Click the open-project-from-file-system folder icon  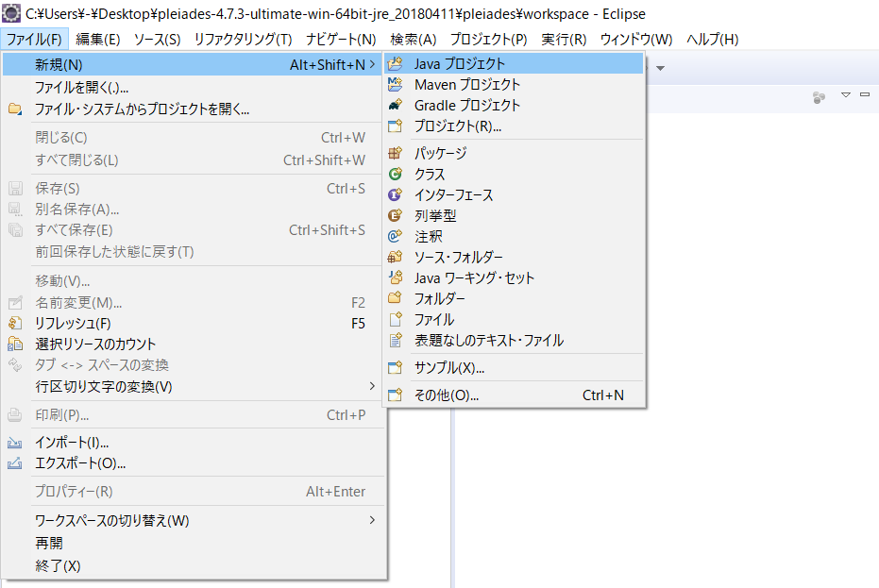pyautogui.click(x=15, y=109)
